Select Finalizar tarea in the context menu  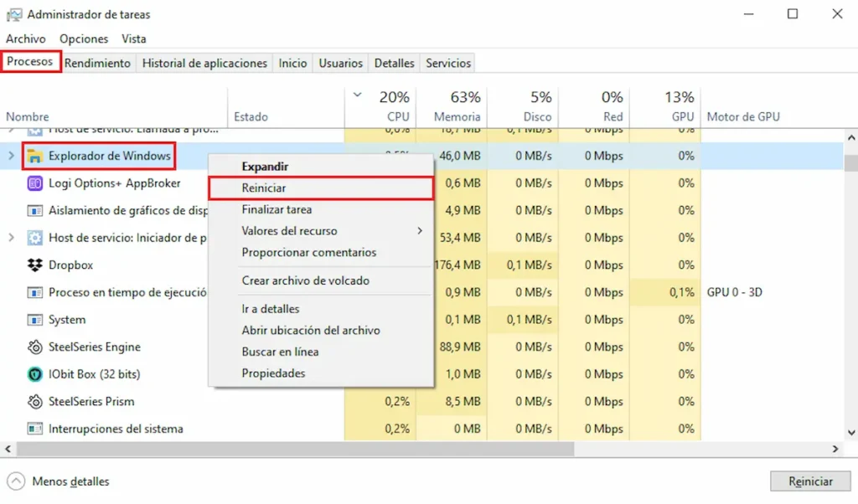pos(321,209)
